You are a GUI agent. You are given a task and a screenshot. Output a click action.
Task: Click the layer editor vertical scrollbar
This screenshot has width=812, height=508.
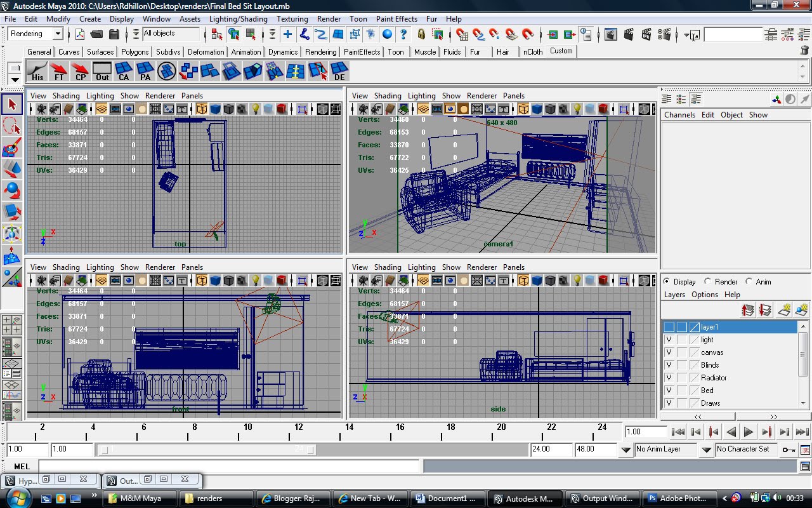coord(804,365)
